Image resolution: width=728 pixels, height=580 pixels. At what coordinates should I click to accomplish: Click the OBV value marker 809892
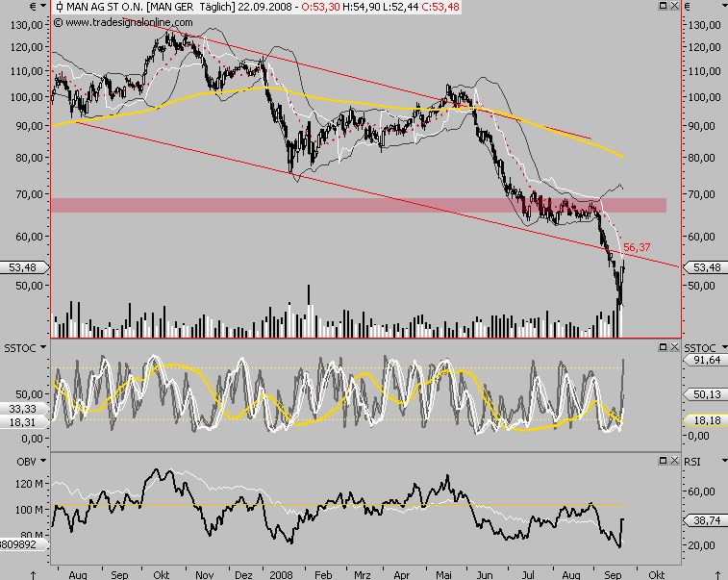tap(23, 543)
